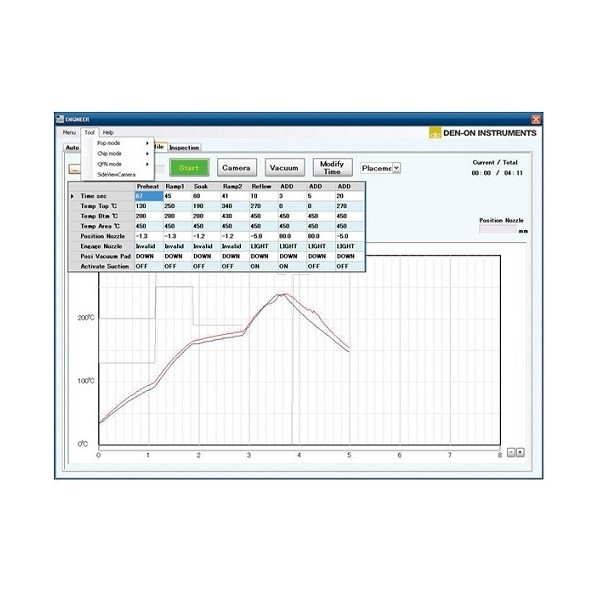Click the small browse button left of Start
The width and height of the screenshot is (600, 600).
75,169
